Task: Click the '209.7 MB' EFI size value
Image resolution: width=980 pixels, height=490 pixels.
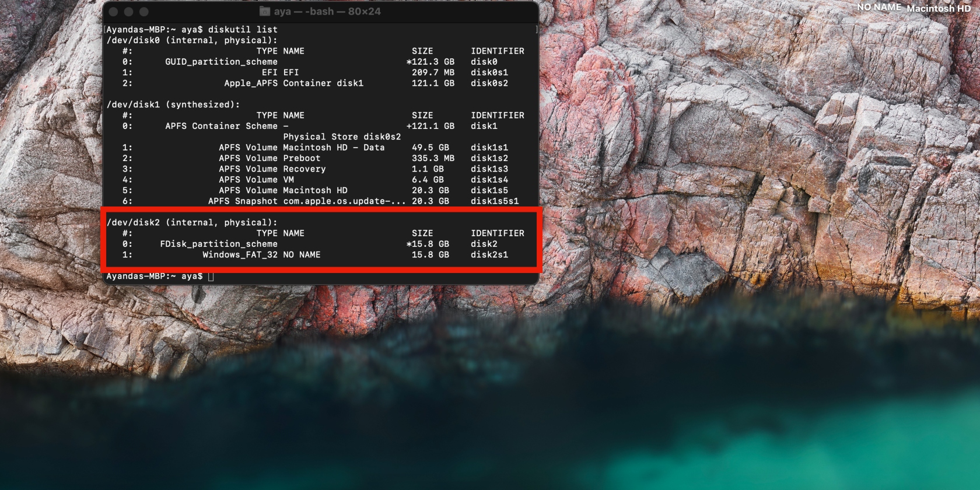Action: pyautogui.click(x=433, y=72)
